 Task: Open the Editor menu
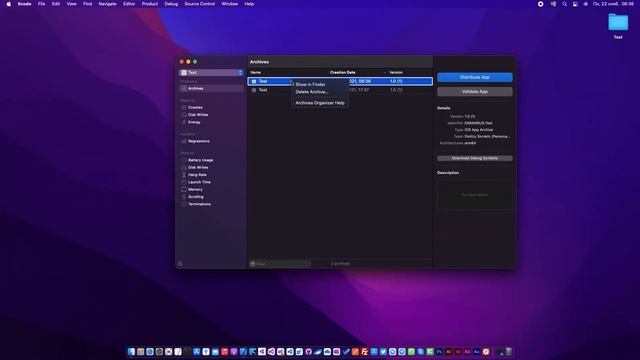(129, 4)
